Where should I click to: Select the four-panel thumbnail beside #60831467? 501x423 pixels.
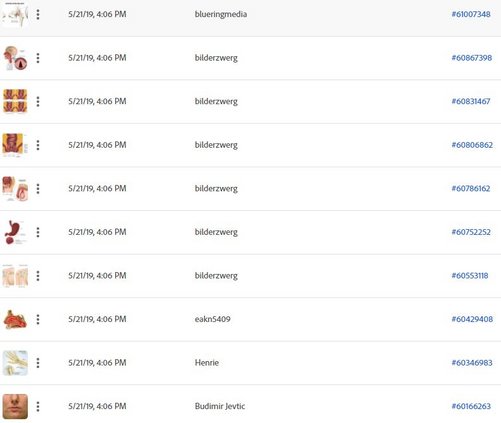point(15,101)
